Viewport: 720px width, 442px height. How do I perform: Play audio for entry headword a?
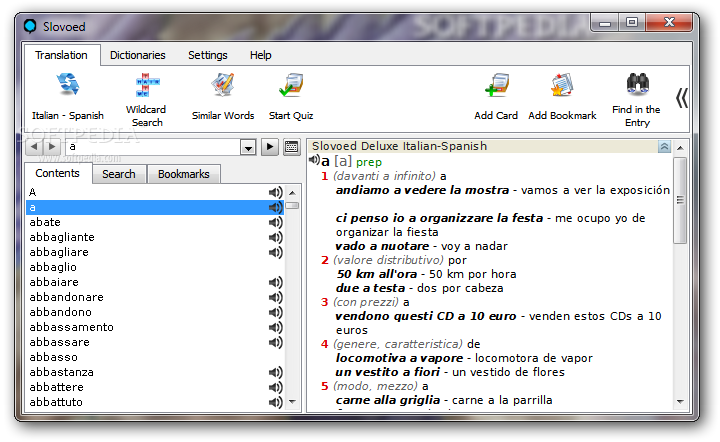[x=314, y=160]
